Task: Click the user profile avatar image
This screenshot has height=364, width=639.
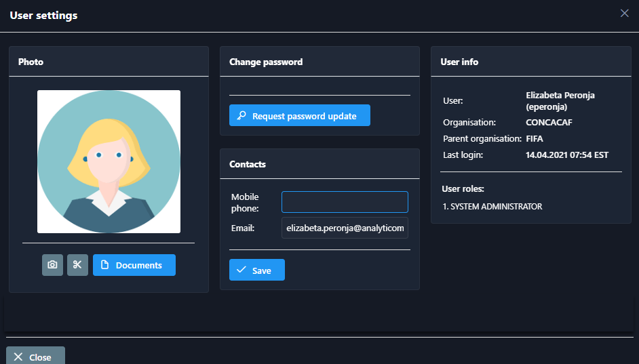Action: click(109, 161)
